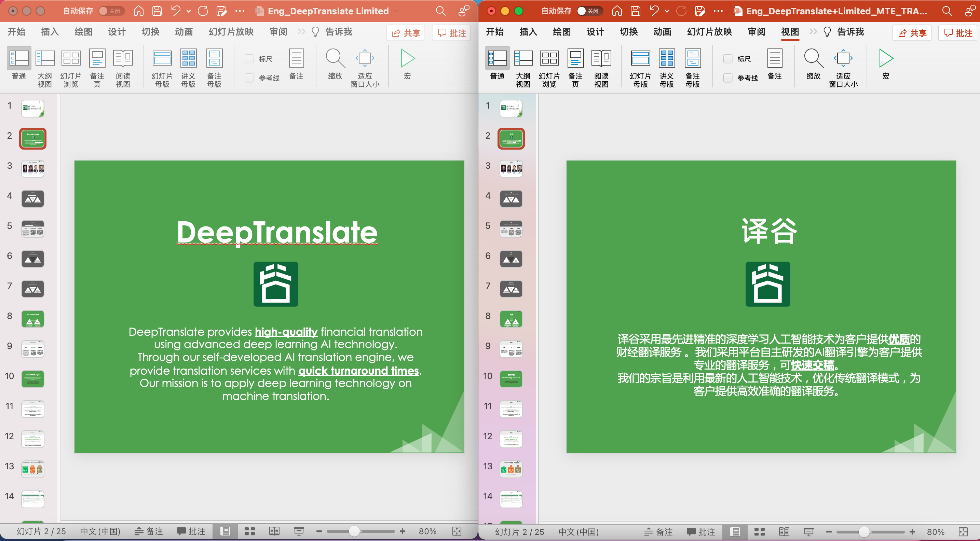The width and height of the screenshot is (980, 541).
Task: Open more toolbar options in right title bar
Action: 718,11
